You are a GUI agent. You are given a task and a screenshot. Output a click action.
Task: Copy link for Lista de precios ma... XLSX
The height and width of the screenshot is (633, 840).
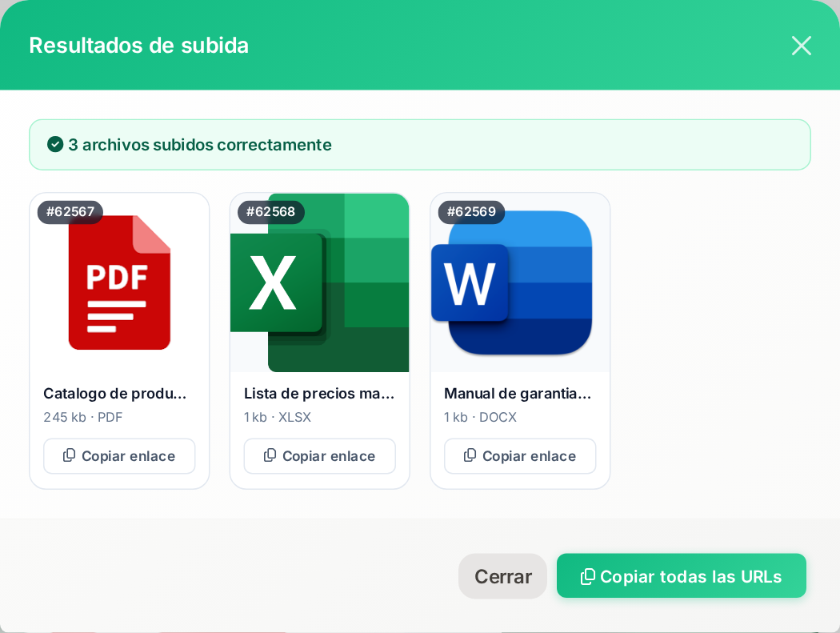click(x=320, y=456)
